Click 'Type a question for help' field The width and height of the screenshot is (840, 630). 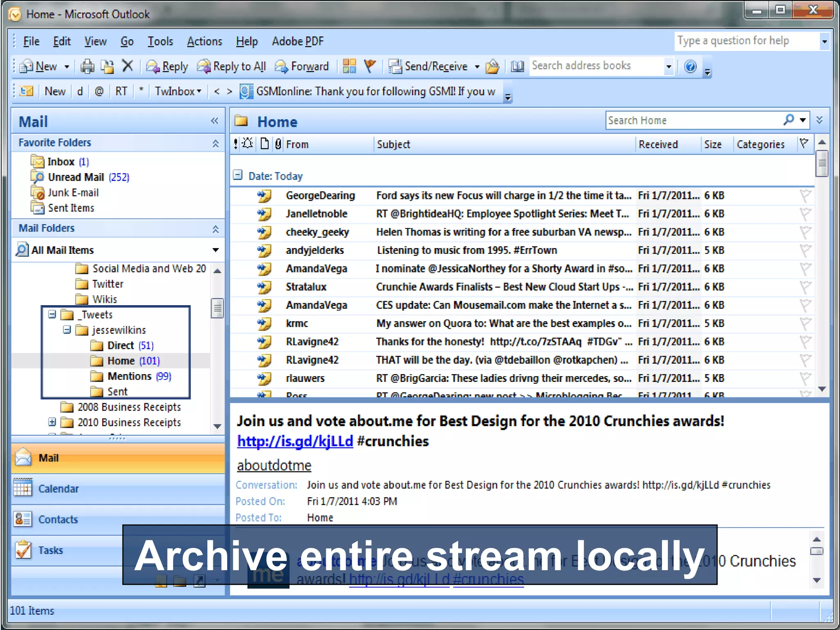pos(746,41)
